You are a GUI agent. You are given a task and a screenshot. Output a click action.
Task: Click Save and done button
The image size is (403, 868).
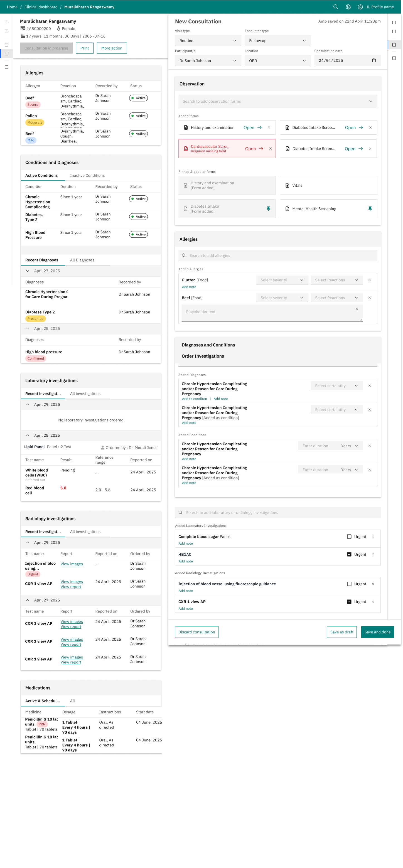(x=377, y=632)
